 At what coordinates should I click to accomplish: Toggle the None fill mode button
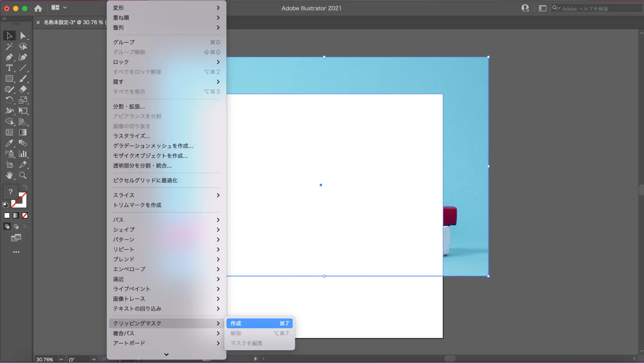pos(25,215)
